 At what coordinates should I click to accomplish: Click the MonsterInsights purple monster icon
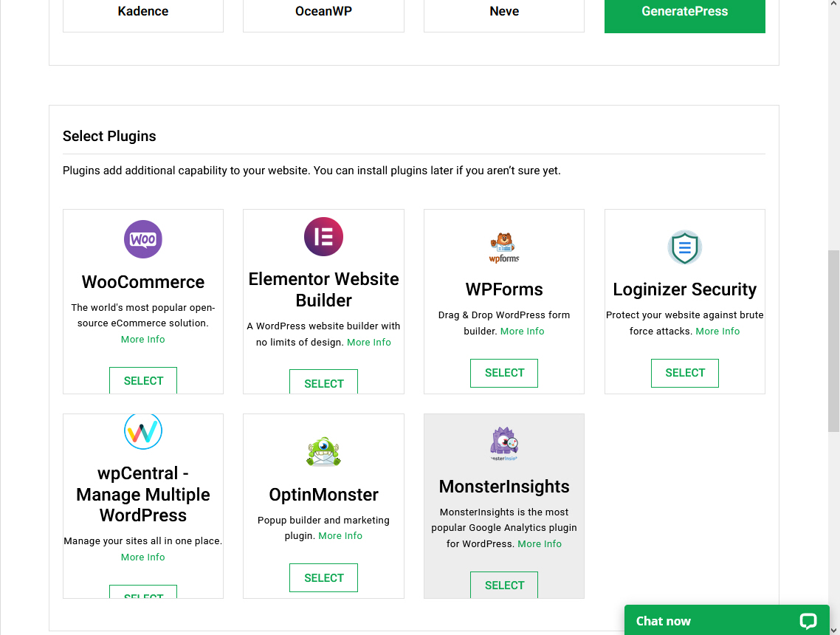click(x=504, y=443)
